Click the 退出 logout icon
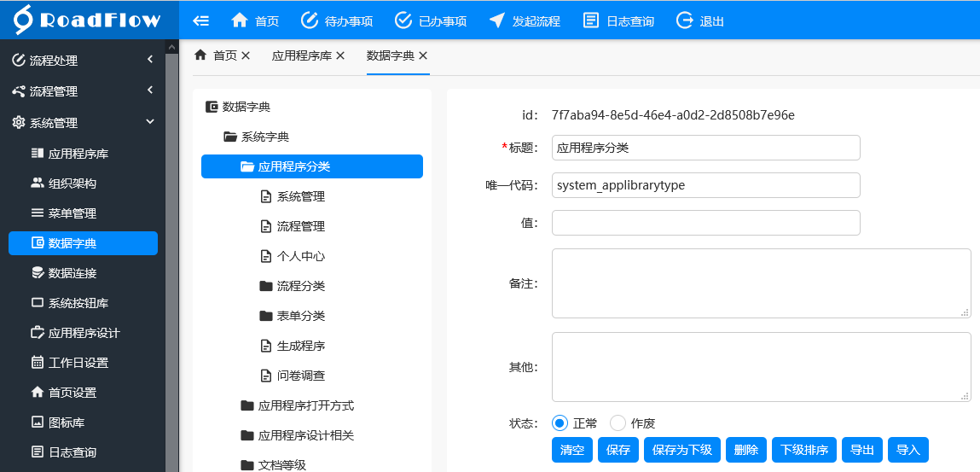The image size is (980, 472). [685, 20]
